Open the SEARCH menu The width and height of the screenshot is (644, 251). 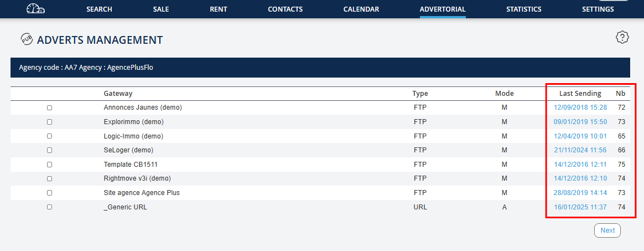point(99,9)
